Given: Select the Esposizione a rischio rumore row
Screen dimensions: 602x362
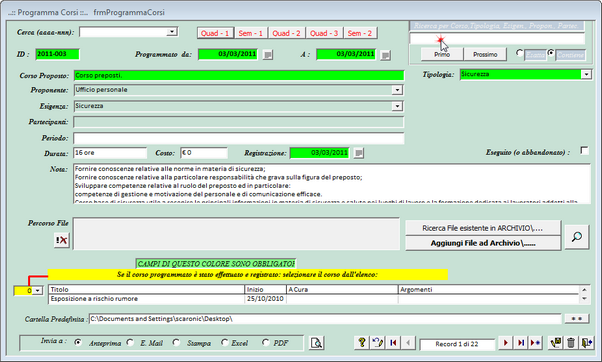Looking at the screenshot, I should tap(314, 299).
